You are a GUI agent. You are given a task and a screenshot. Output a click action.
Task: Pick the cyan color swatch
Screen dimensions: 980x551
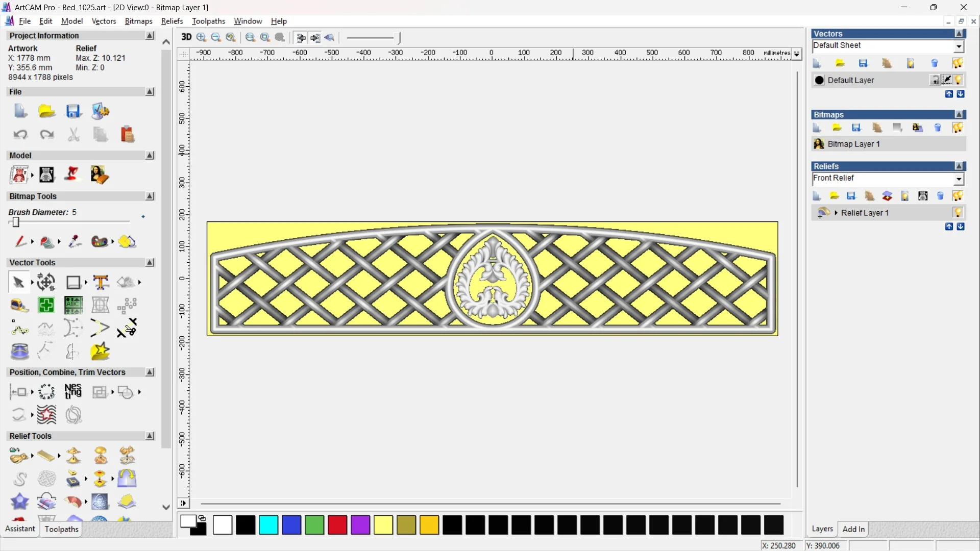tap(268, 525)
